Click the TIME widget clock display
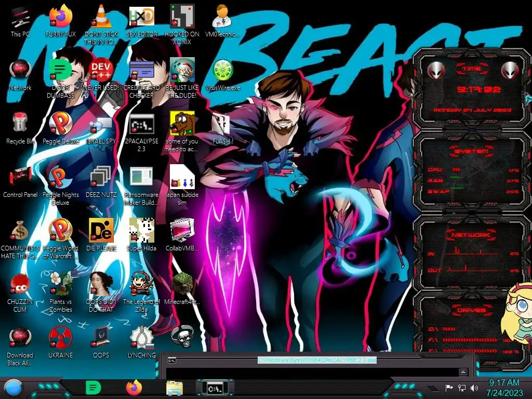This screenshot has width=532, height=399. [478, 89]
